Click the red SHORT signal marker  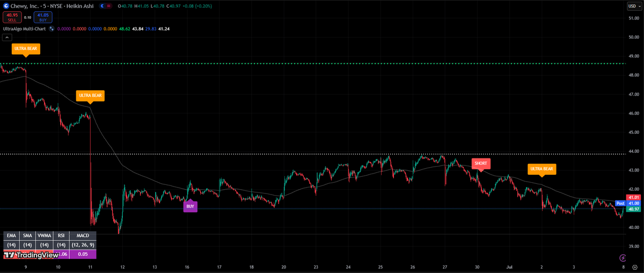(481, 163)
